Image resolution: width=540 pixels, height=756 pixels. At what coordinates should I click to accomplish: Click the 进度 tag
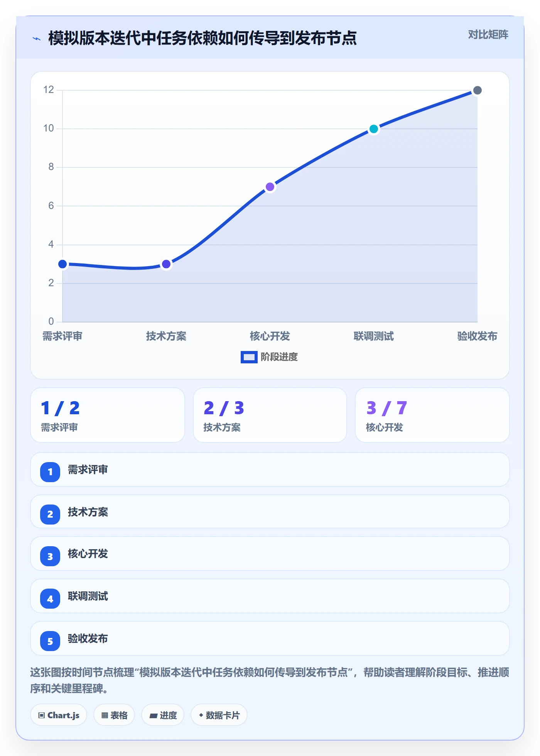pos(163,715)
